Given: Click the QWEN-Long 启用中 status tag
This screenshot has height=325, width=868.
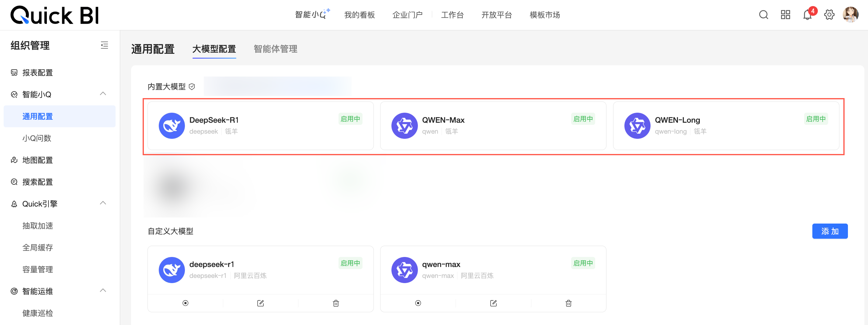Looking at the screenshot, I should (x=816, y=119).
